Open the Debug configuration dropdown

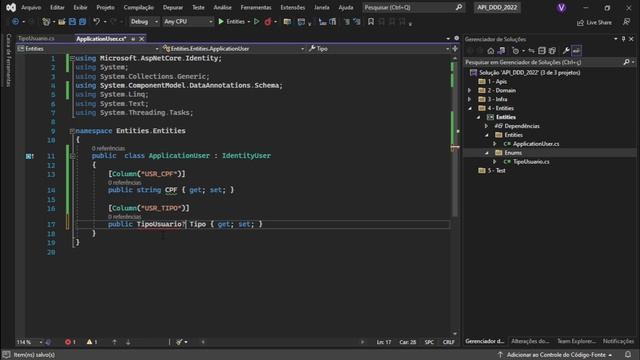point(144,22)
